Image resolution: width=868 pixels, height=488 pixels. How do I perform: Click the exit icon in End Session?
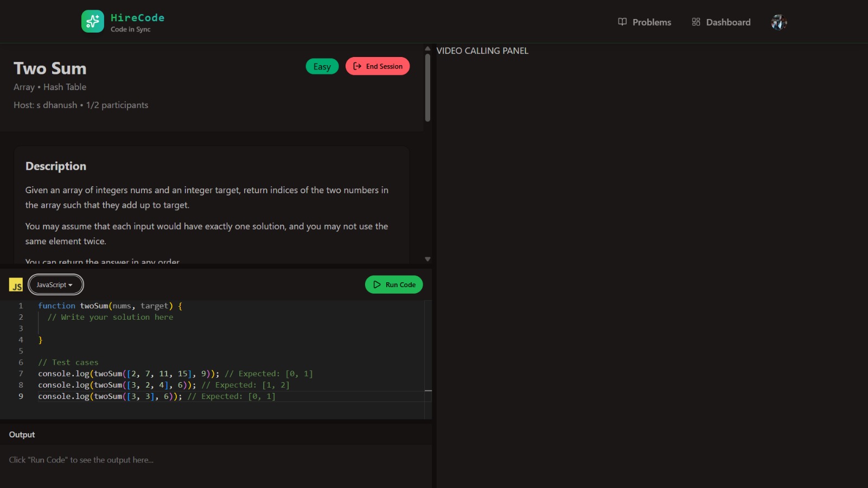click(x=357, y=66)
